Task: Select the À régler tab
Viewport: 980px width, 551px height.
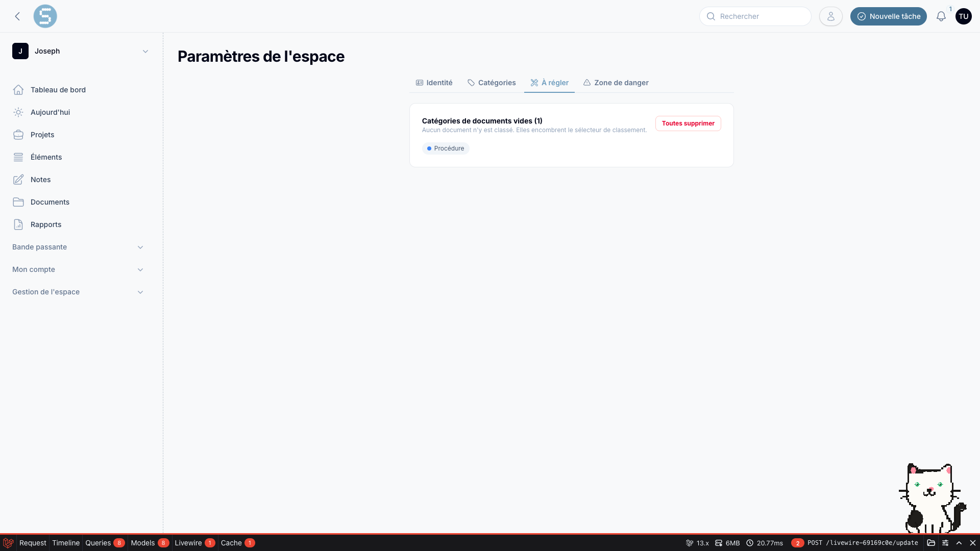Action: click(x=549, y=83)
